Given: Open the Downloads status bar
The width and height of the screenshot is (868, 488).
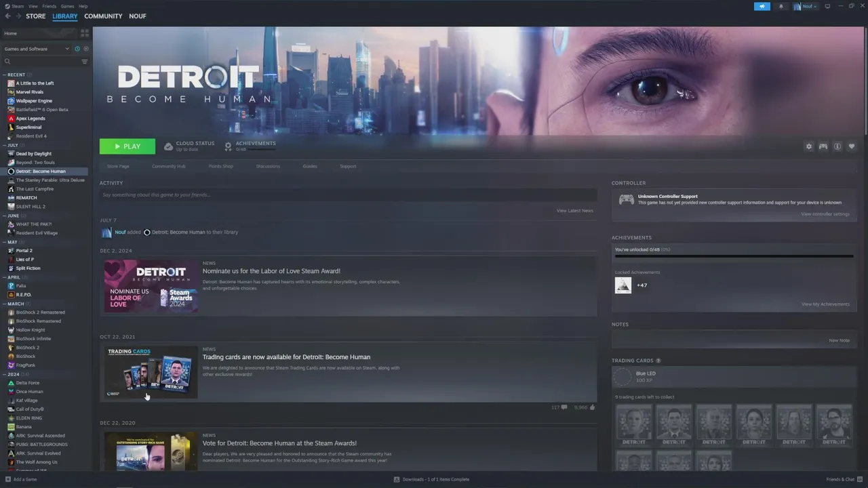Looking at the screenshot, I should 432,479.
